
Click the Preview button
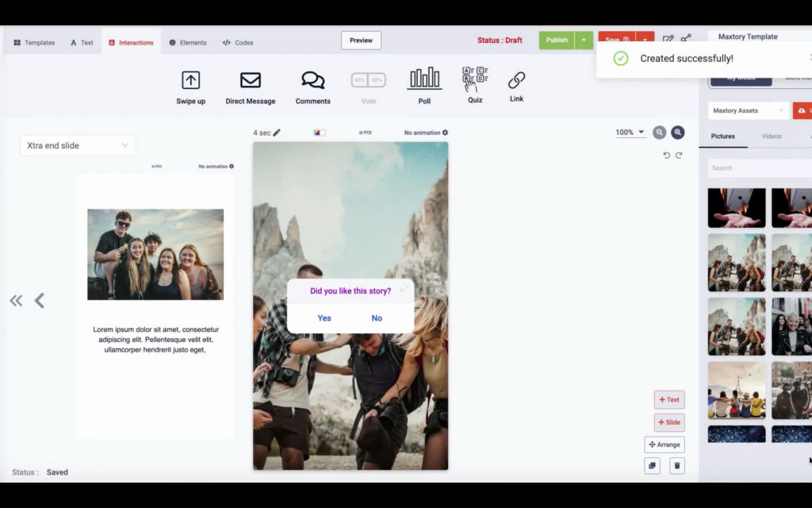[x=361, y=40]
